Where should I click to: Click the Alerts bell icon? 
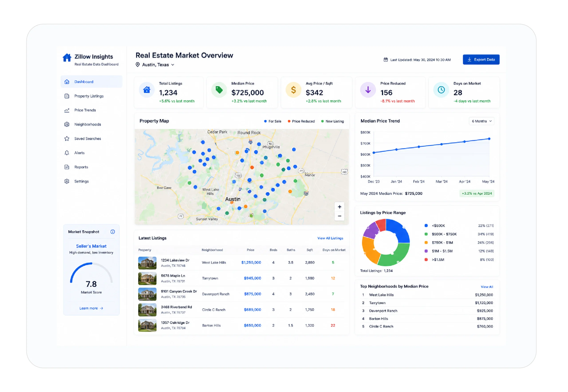click(67, 153)
